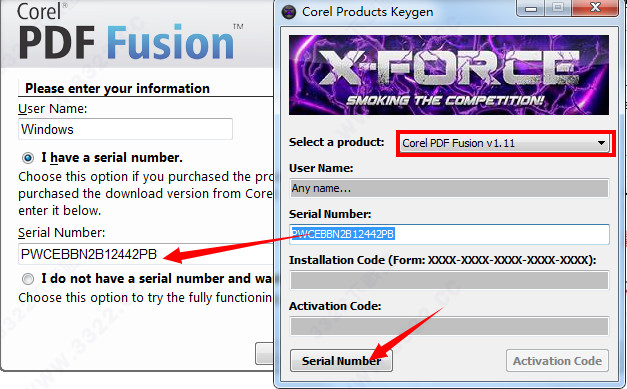Click the keygen's highlighted Serial Number field
This screenshot has height=389, width=627.
click(x=449, y=234)
